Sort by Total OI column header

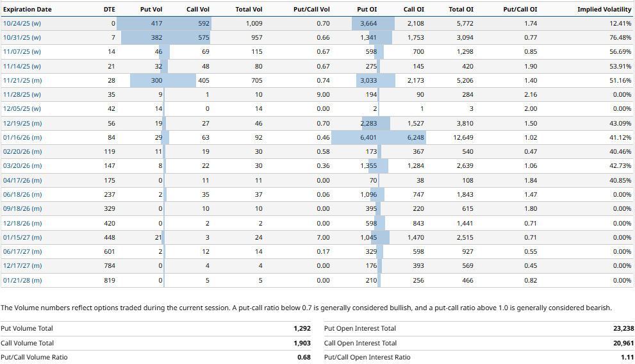pos(461,10)
